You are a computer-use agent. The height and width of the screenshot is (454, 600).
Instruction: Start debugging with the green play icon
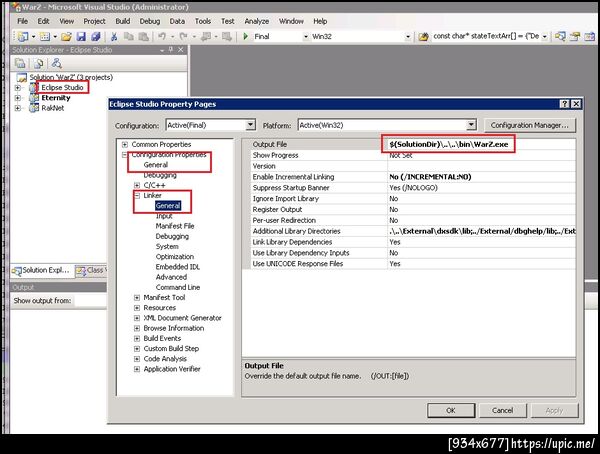coord(246,37)
